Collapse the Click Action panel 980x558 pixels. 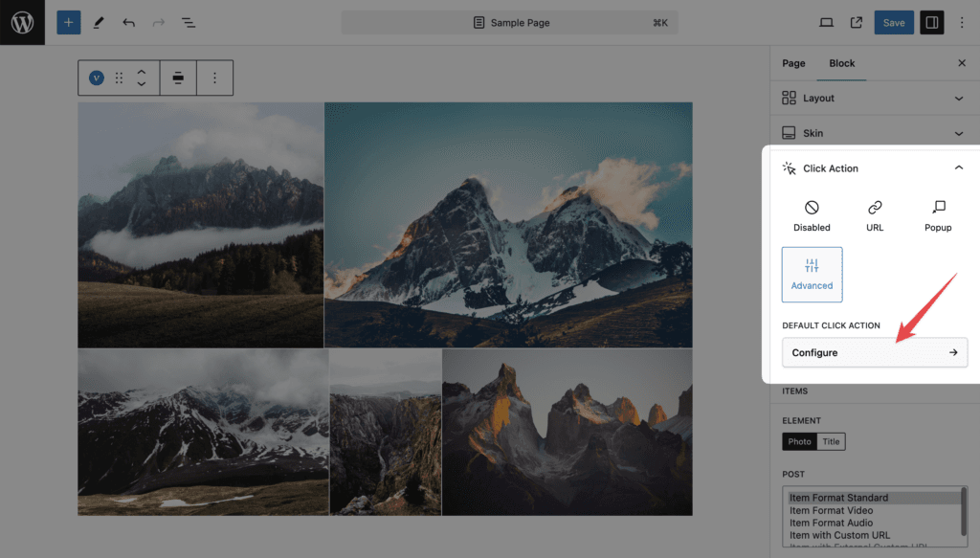959,168
